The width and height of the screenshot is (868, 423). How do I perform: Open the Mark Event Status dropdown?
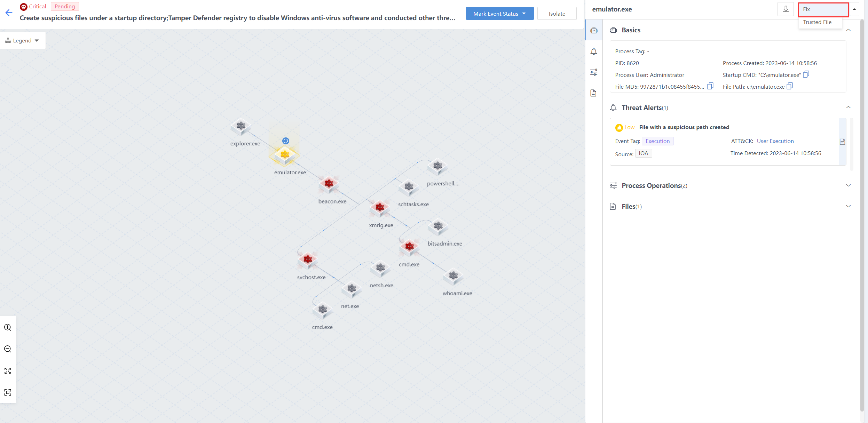(499, 14)
